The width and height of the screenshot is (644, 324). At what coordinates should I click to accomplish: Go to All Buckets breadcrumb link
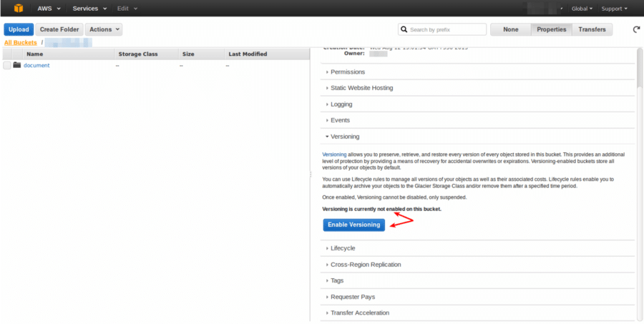[x=21, y=43]
